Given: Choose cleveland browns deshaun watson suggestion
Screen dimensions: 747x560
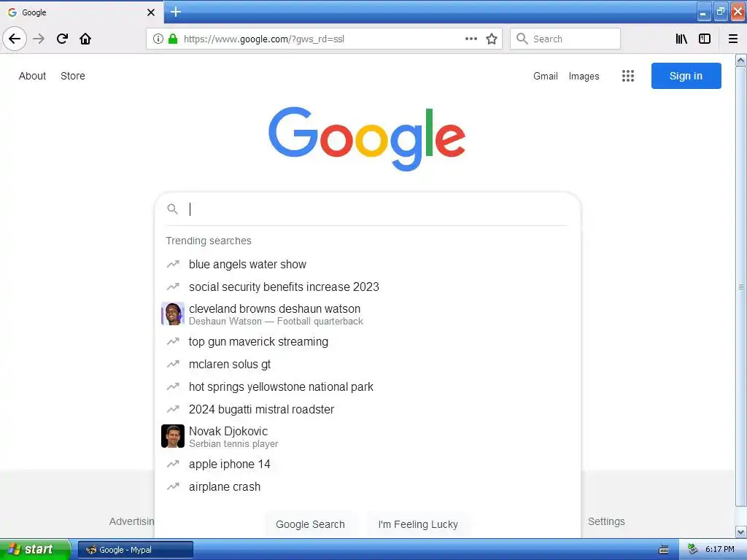Looking at the screenshot, I should 368,314.
